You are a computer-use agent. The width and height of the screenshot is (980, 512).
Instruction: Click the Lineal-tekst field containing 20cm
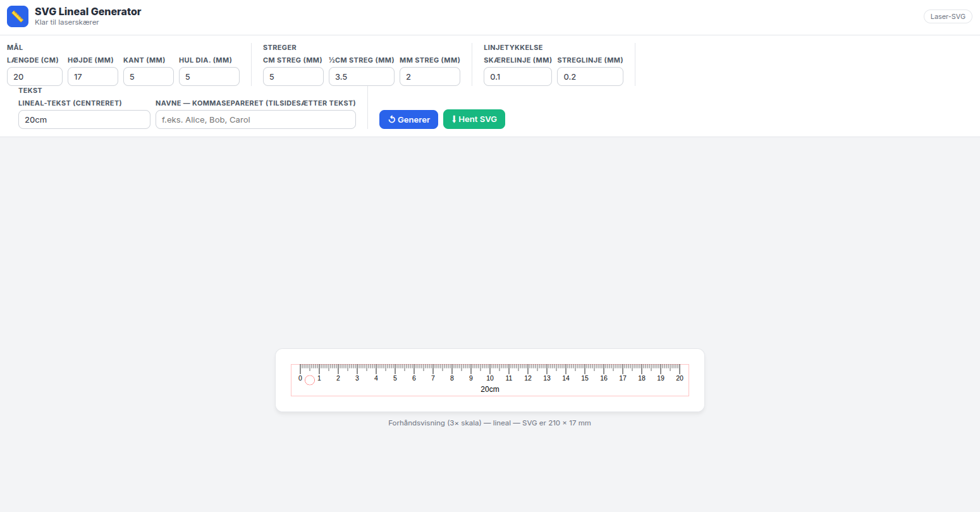(x=84, y=119)
